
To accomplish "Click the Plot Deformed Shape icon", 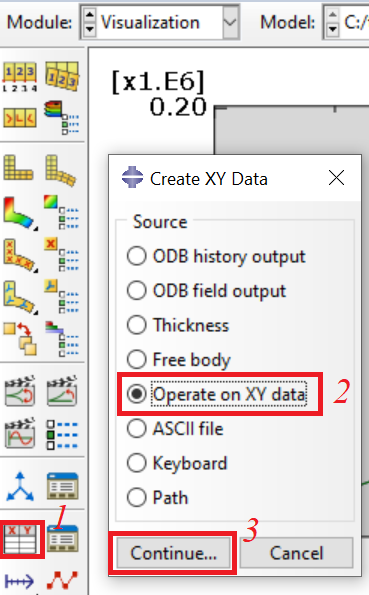I will point(61,170).
